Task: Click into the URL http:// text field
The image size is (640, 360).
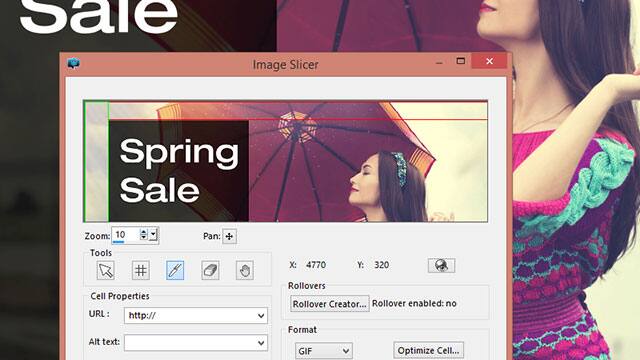Action: [x=191, y=316]
